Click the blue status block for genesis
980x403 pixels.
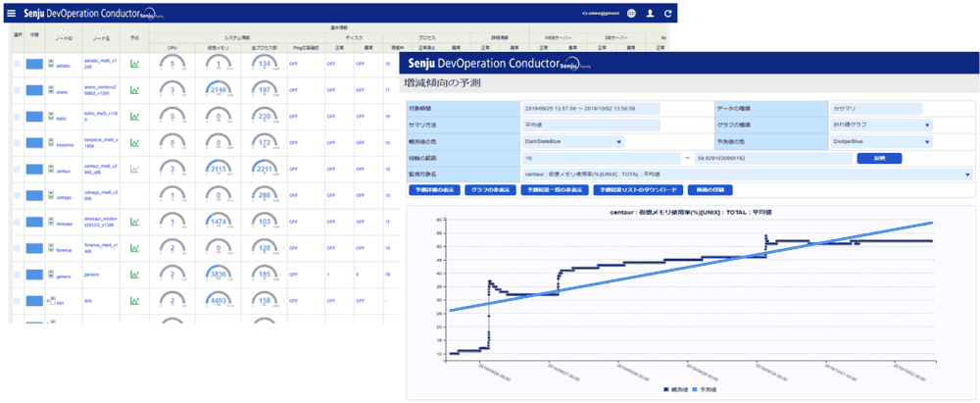click(x=34, y=275)
